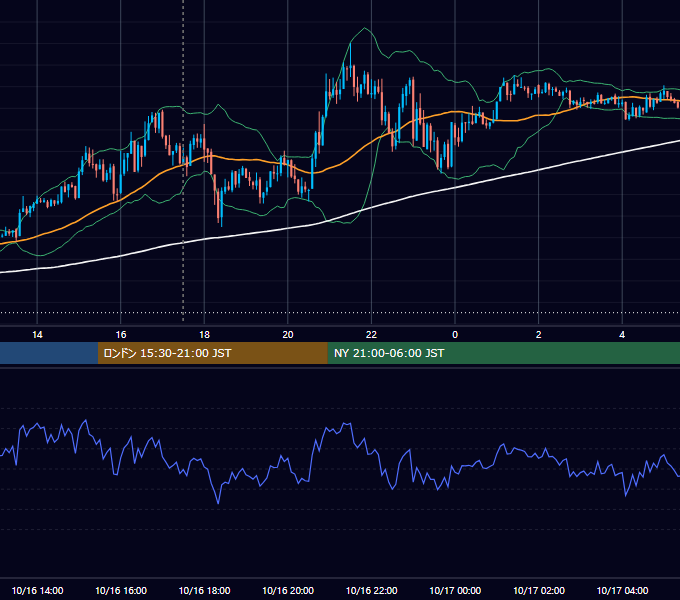The width and height of the screenshot is (680, 600).
Task: Click the 10/16 20:00 date label
Action: (288, 590)
